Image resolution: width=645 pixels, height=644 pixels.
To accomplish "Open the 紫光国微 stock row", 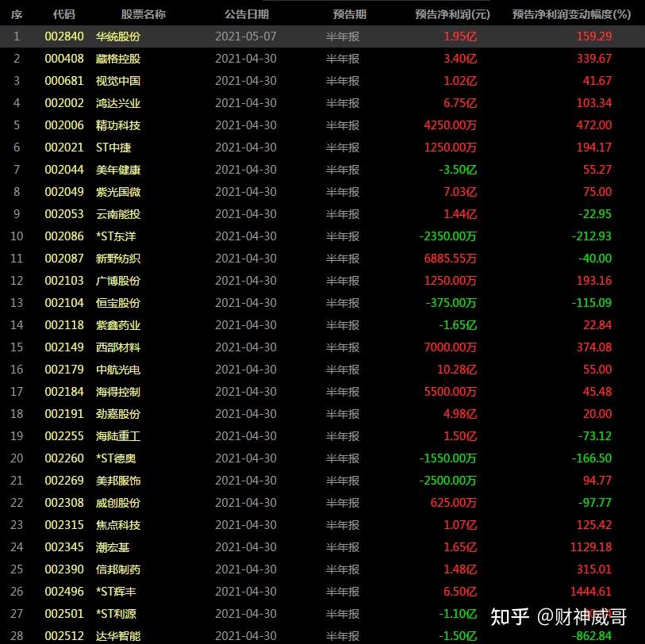I will pos(322,192).
